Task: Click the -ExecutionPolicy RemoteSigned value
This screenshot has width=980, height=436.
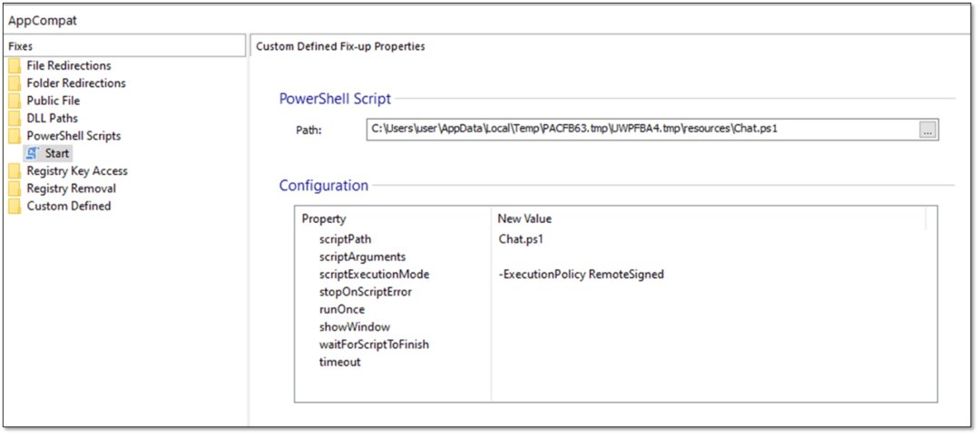Action: [582, 275]
